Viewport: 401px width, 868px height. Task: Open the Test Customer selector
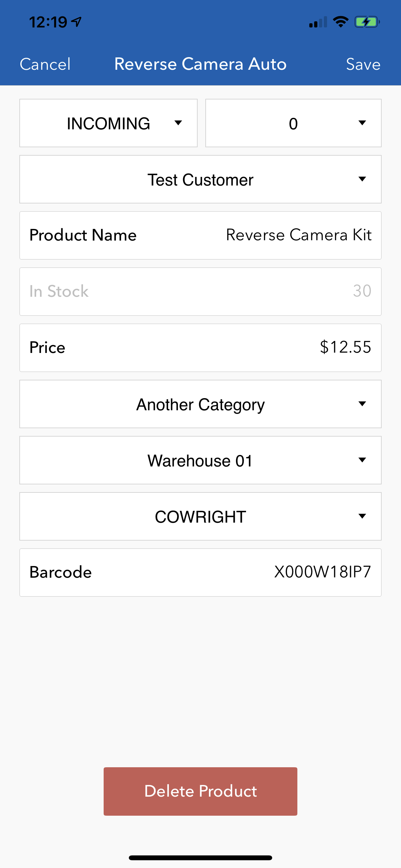(200, 179)
